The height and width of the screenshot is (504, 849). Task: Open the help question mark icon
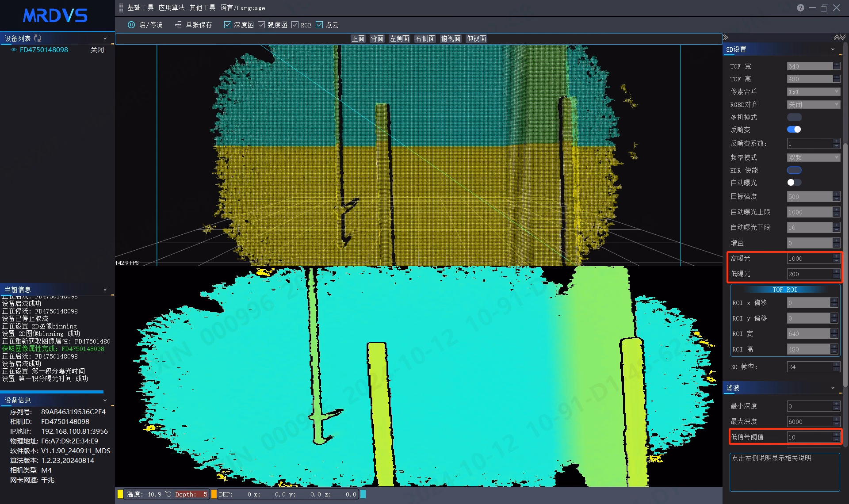[800, 8]
